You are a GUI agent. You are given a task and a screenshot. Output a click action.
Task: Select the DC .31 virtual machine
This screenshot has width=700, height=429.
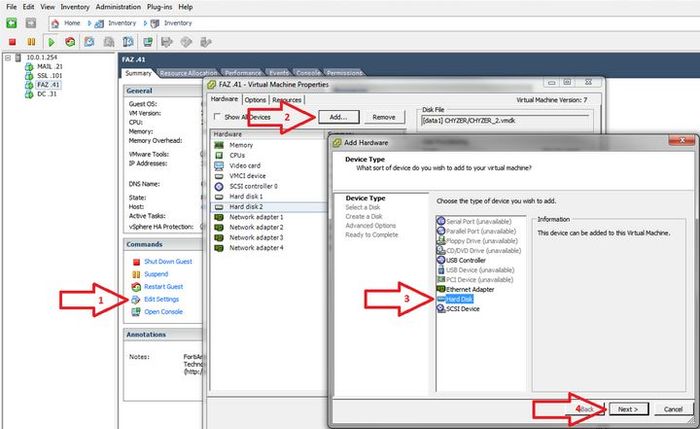pyautogui.click(x=46, y=94)
